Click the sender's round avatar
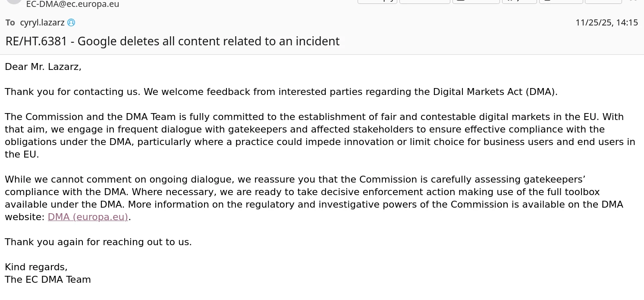 point(14,1)
